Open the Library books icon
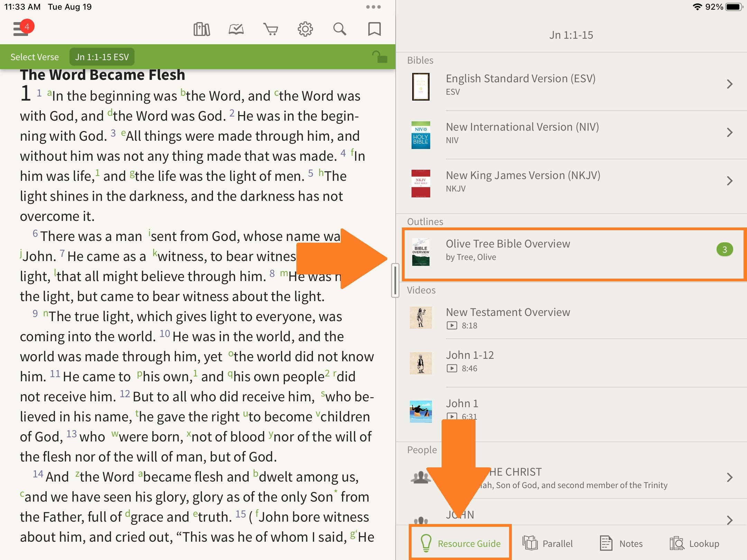Screen dimensions: 747x560 pyautogui.click(x=202, y=29)
